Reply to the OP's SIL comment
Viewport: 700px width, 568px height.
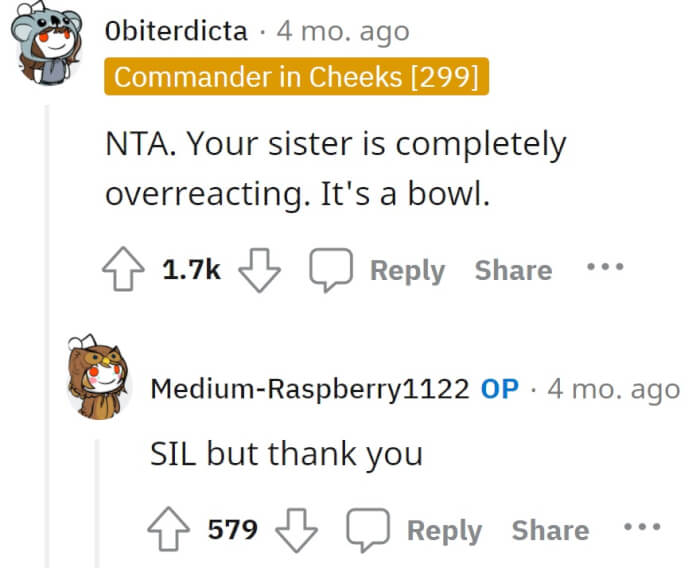pyautogui.click(x=444, y=530)
